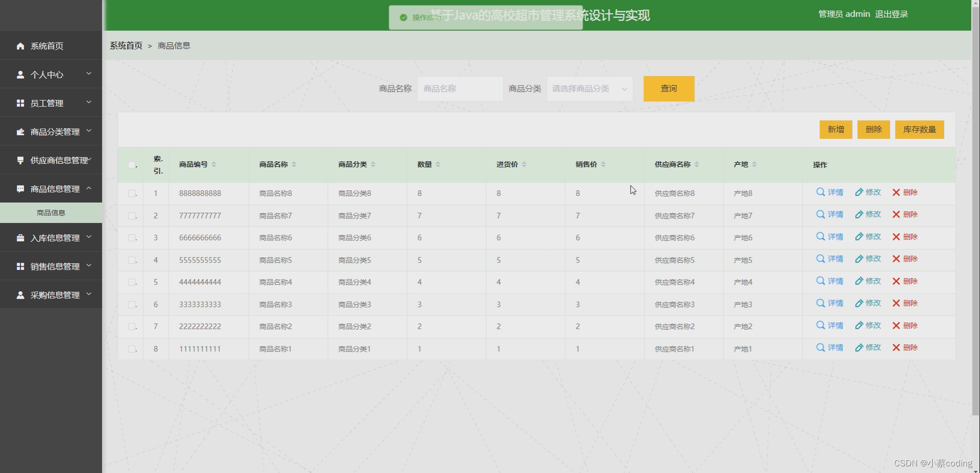Sort by 产地 column arrows

tap(754, 164)
